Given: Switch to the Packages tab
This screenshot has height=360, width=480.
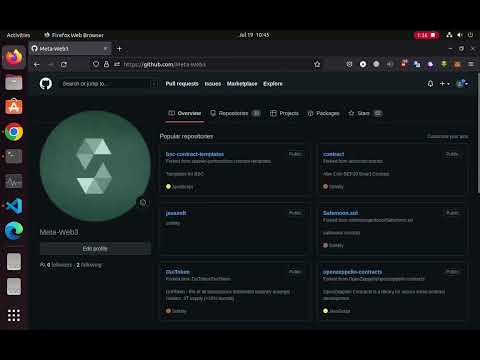Looking at the screenshot, I should point(323,113).
